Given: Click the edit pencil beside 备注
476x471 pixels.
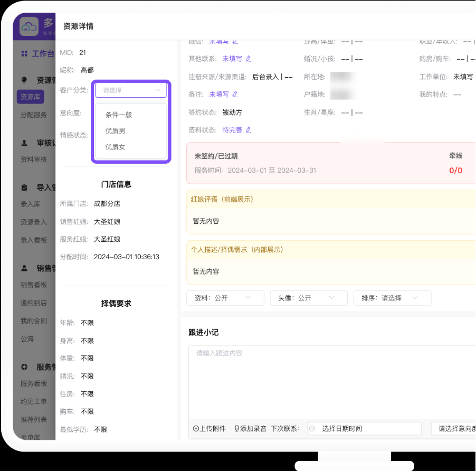Looking at the screenshot, I should click(235, 95).
